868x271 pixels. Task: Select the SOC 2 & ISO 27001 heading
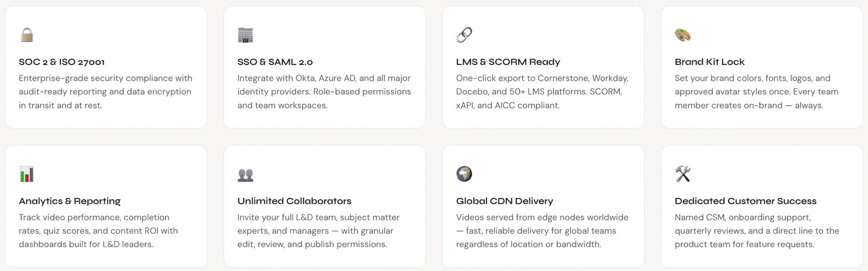(x=62, y=62)
